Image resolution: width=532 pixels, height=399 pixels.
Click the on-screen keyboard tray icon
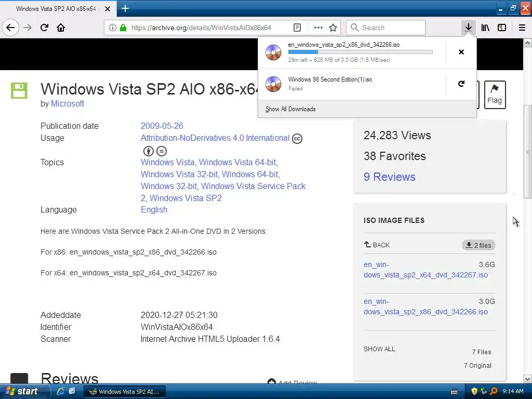454,392
